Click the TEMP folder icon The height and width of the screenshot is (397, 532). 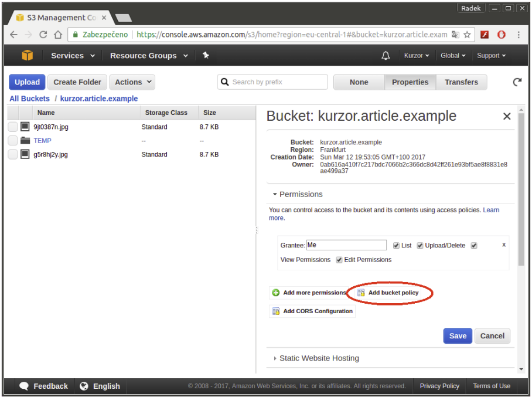(25, 140)
